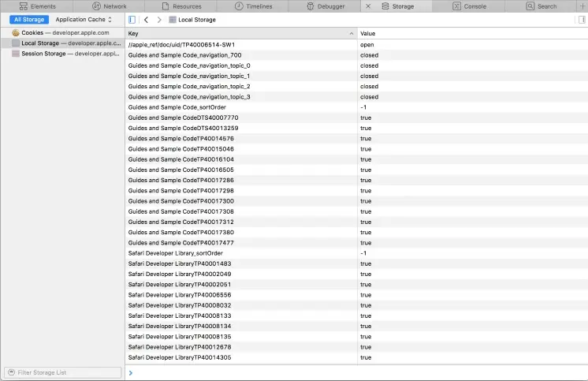Select Guides and Sample CodeDTS40013259 row
The image size is (588, 381).
[356, 128]
